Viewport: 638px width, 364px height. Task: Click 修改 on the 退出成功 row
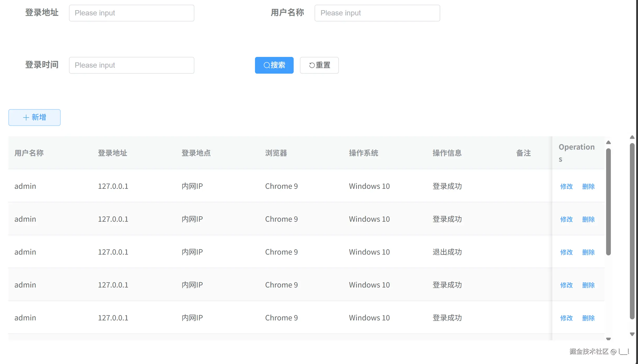566,252
